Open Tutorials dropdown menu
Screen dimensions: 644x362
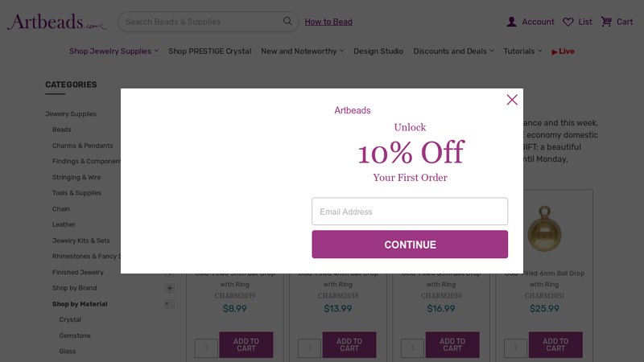point(522,51)
